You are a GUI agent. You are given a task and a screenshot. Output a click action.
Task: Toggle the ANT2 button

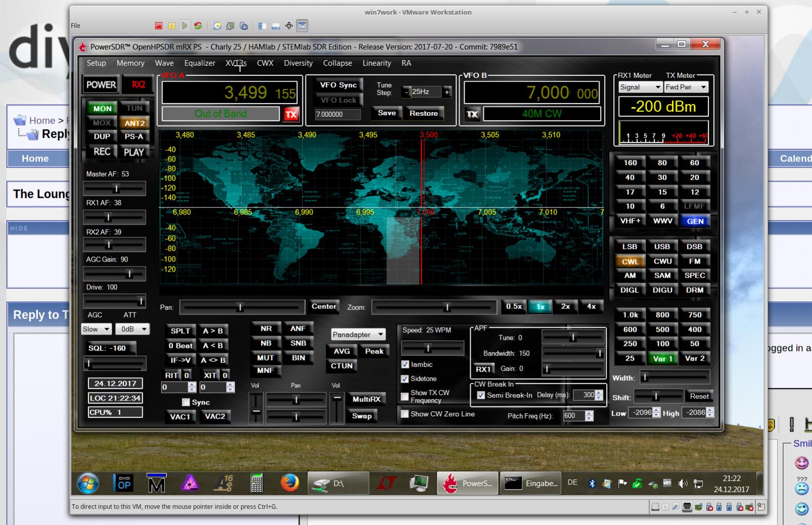[134, 123]
